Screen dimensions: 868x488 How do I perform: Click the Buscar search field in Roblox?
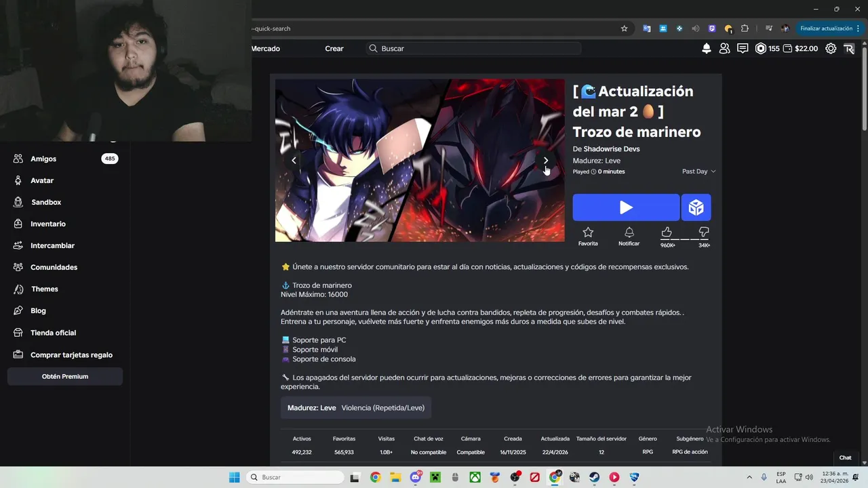[475, 49]
